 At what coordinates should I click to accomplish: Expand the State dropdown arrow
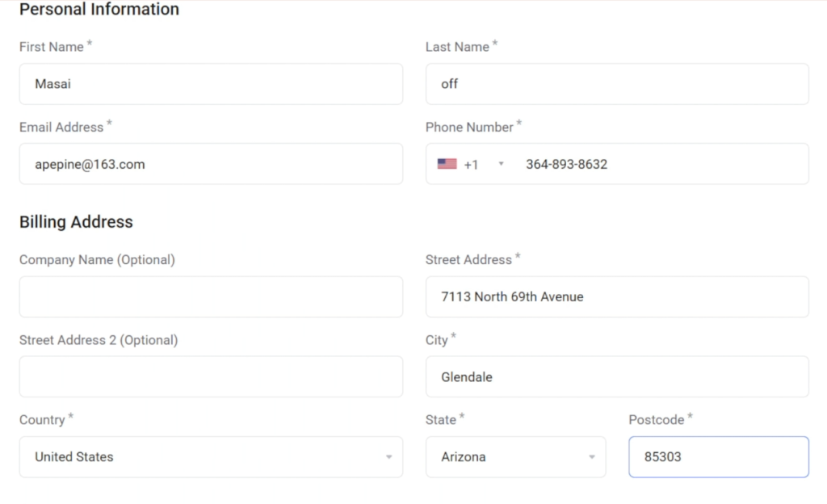click(591, 457)
